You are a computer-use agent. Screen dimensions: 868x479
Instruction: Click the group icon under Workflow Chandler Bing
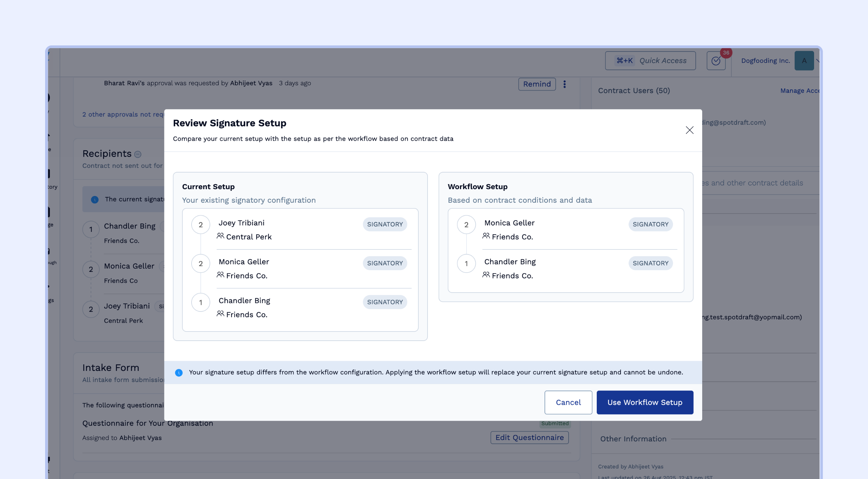tap(486, 275)
